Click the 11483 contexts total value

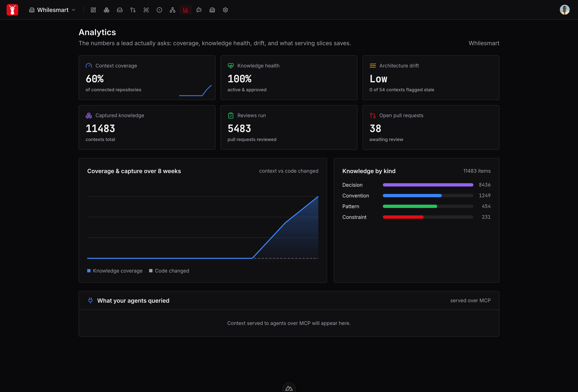coord(100,129)
